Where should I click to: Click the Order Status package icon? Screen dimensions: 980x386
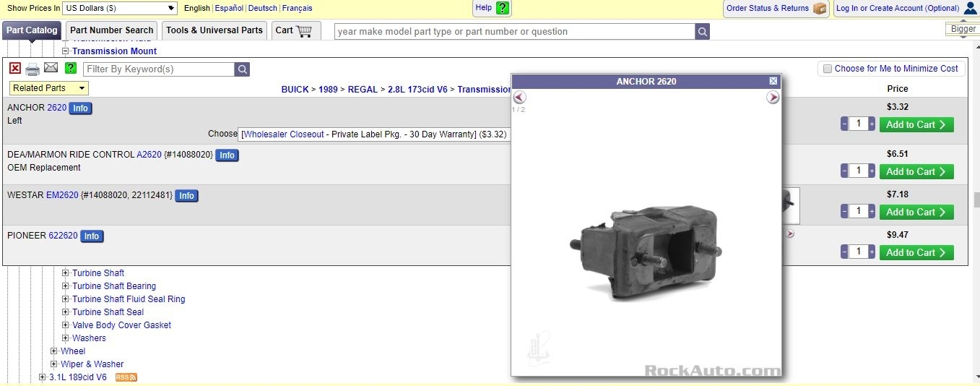pos(820,8)
